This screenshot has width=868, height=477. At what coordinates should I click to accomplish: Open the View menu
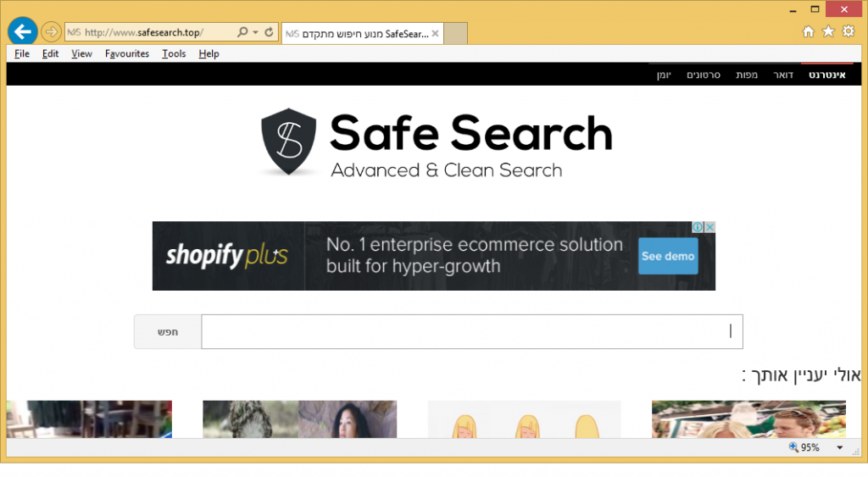click(81, 53)
